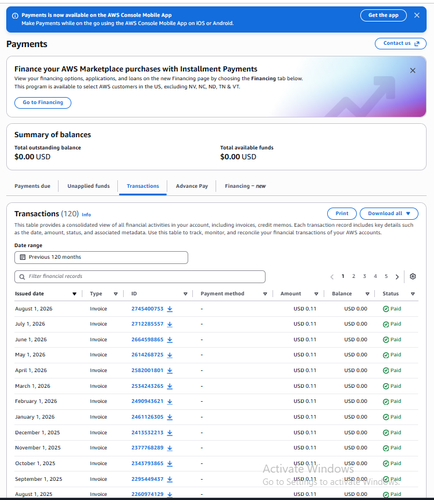Viewport: 434px width, 500px height.
Task: Select the Transactions tab
Action: click(x=143, y=186)
